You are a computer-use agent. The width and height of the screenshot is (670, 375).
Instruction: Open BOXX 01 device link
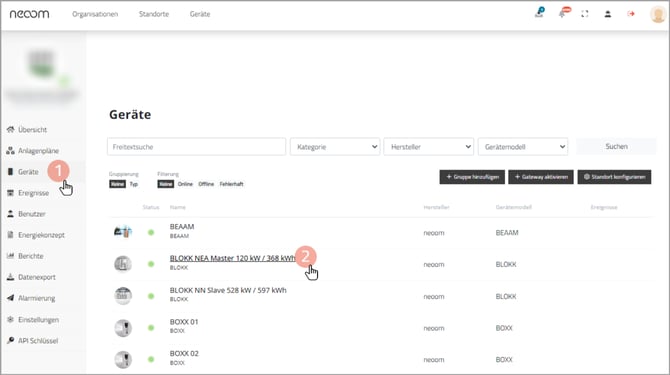pos(184,322)
